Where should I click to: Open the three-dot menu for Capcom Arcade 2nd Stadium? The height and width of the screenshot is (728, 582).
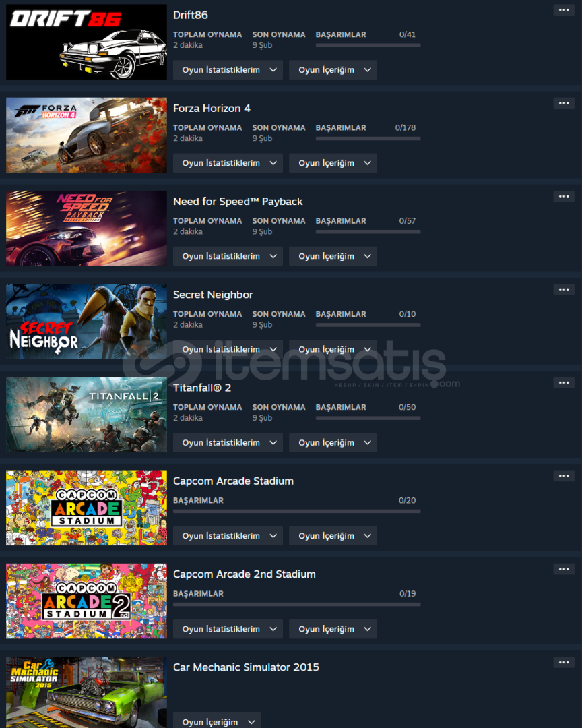click(x=564, y=569)
